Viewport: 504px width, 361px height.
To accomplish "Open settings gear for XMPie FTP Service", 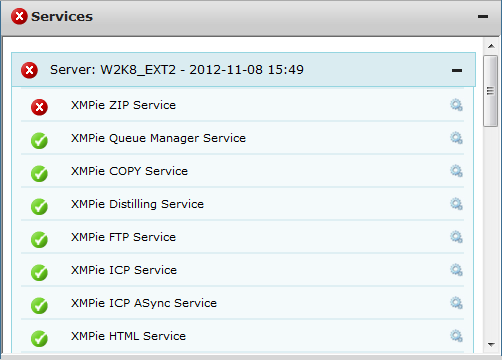I will tap(456, 237).
